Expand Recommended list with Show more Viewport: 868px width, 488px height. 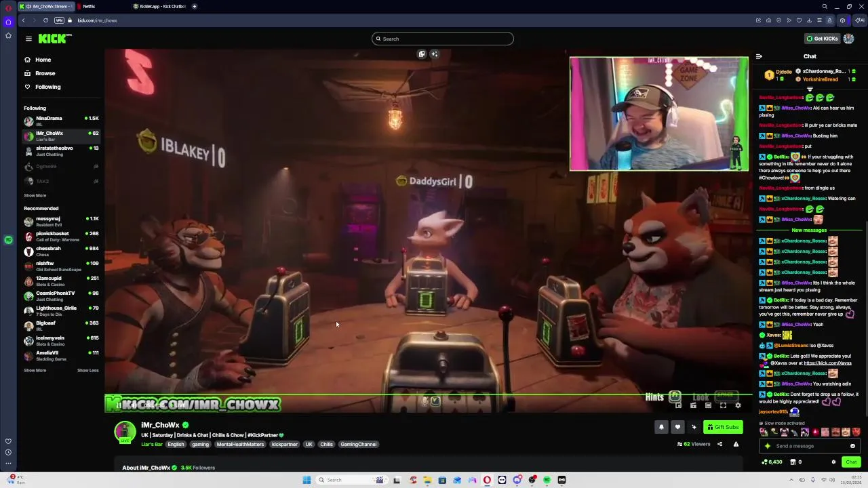pos(35,370)
